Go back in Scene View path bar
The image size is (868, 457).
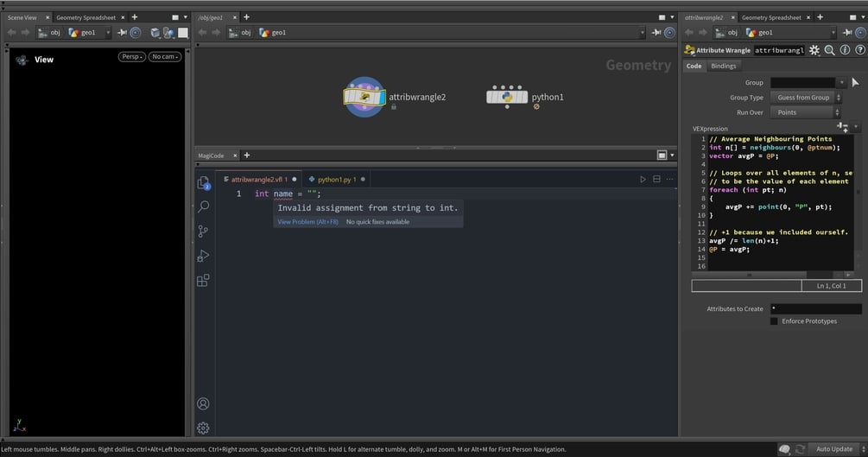11,33
